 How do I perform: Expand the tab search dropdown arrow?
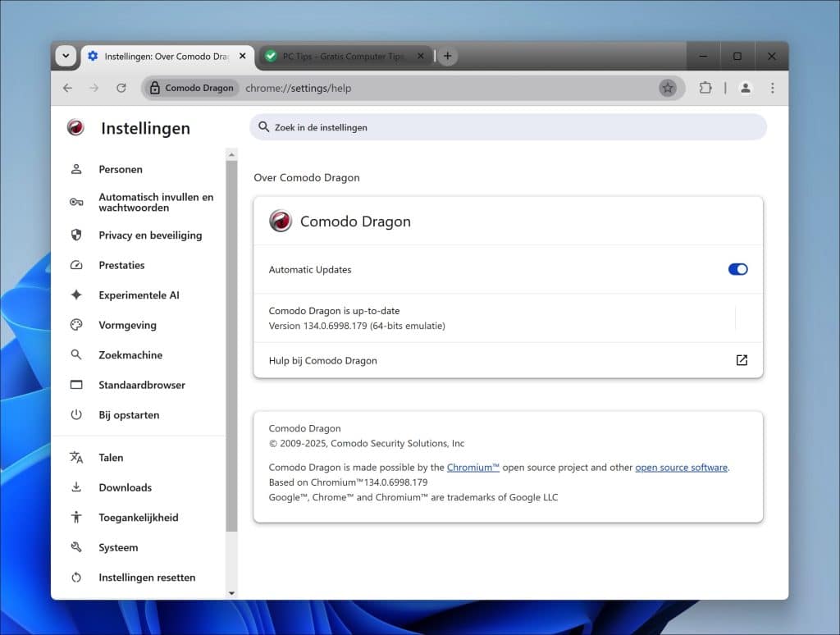click(66, 56)
